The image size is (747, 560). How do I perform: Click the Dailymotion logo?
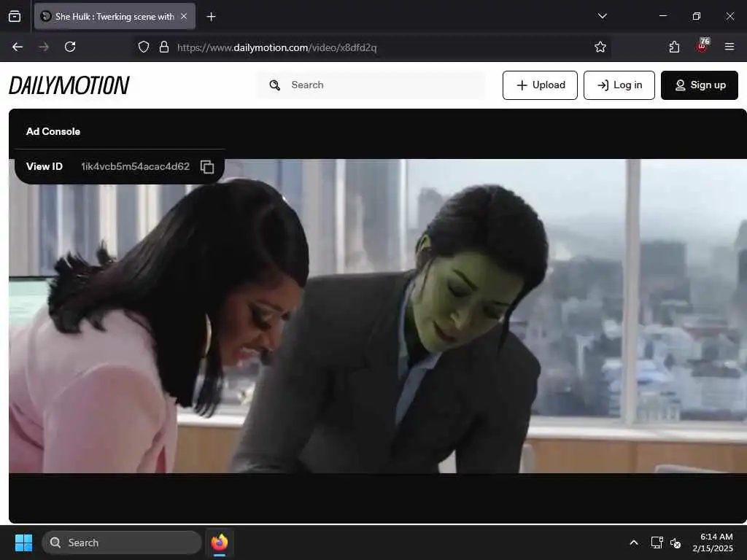click(x=69, y=85)
